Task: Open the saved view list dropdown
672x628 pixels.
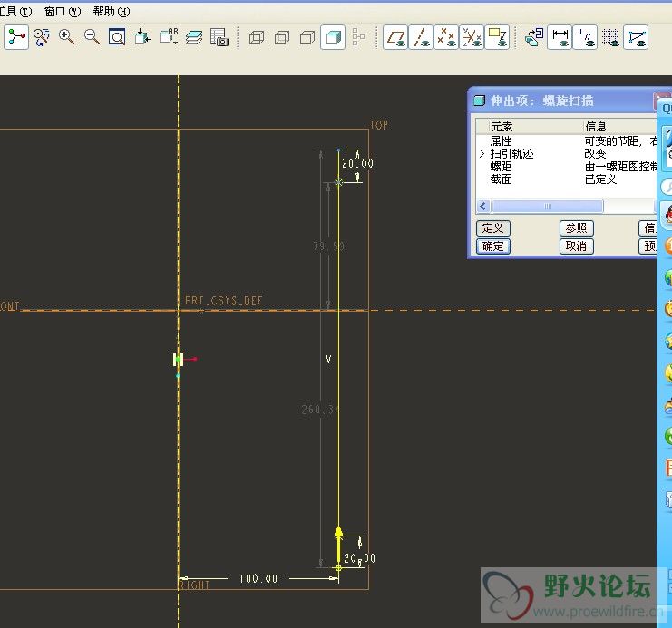Action: 169,37
